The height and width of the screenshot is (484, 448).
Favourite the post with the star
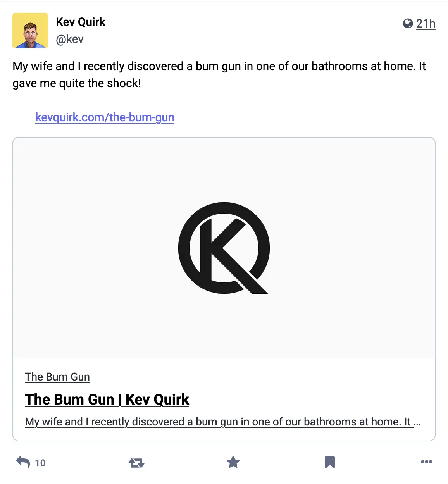pyautogui.click(x=233, y=462)
